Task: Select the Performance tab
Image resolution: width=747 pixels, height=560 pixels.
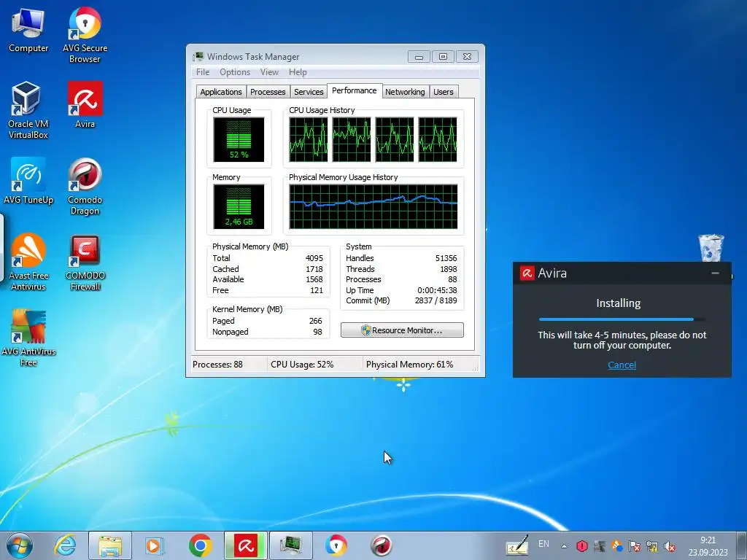Action: [x=354, y=90]
